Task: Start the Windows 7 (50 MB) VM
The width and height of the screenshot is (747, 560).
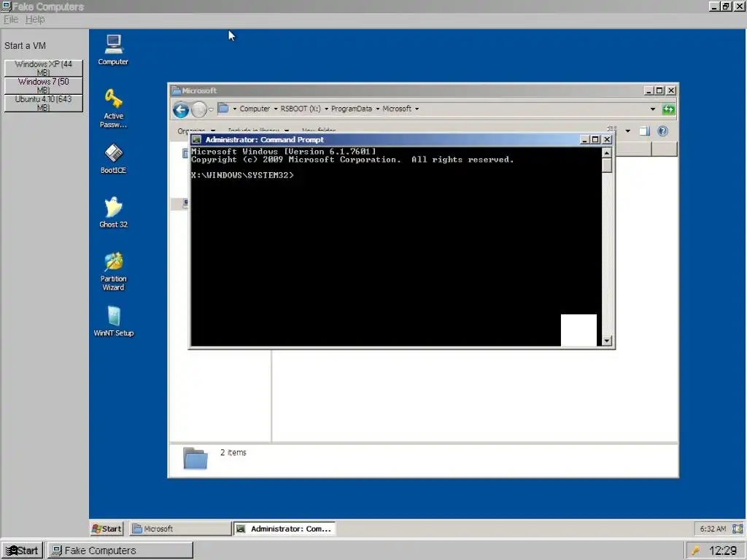Action: 43,86
